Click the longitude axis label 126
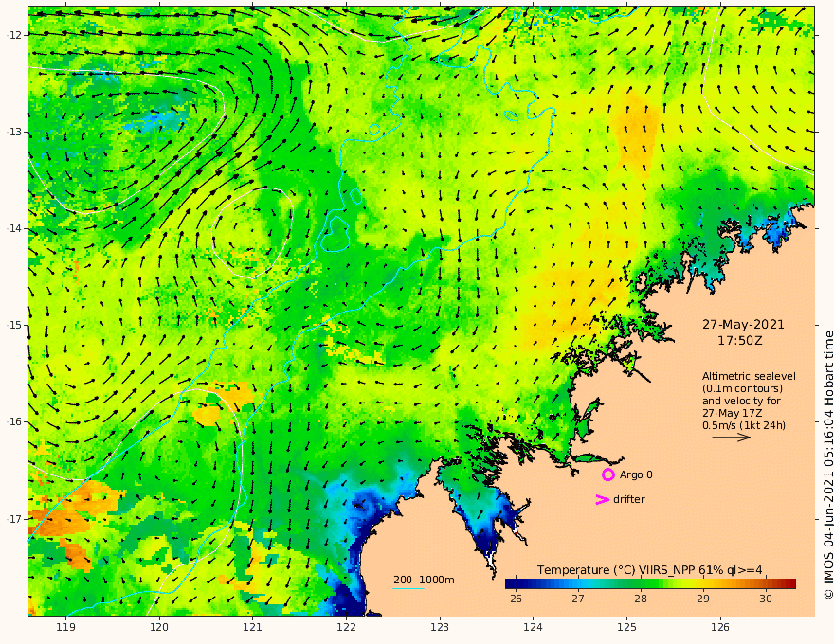 720,627
